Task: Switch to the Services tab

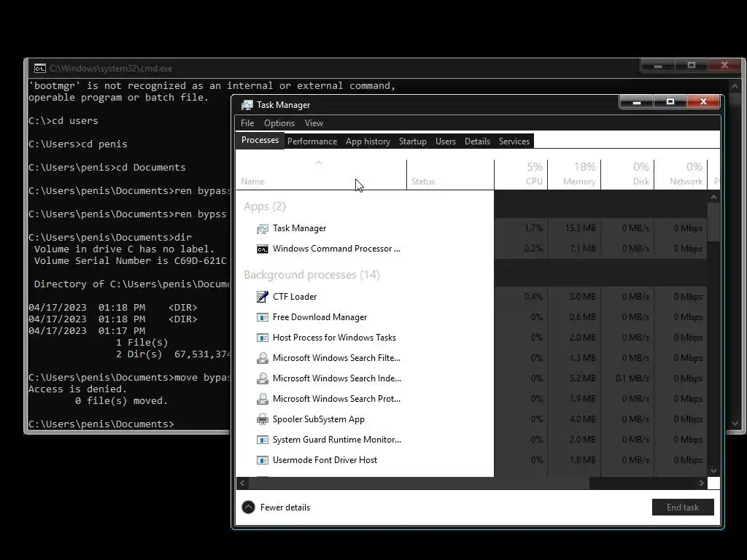Action: [x=514, y=141]
